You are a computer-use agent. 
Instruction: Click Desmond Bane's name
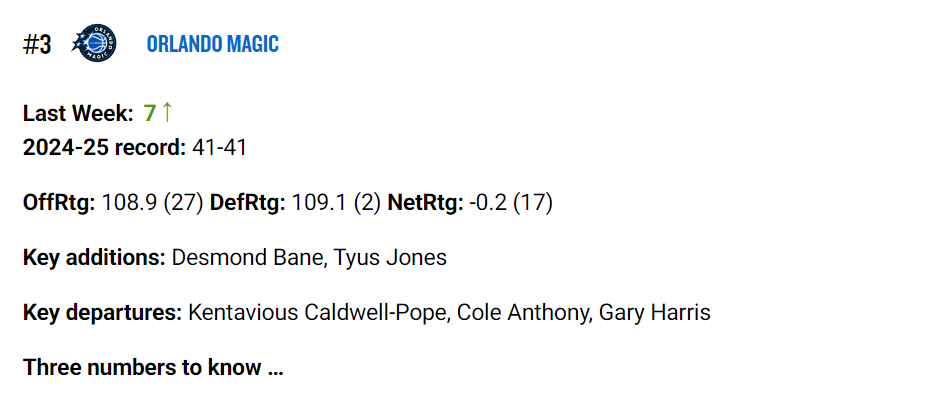(x=248, y=259)
